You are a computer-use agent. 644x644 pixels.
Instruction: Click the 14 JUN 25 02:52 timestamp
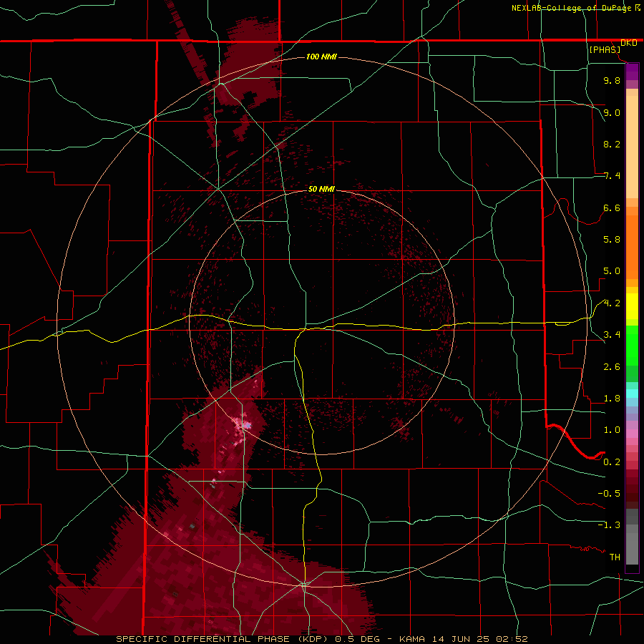479,639
